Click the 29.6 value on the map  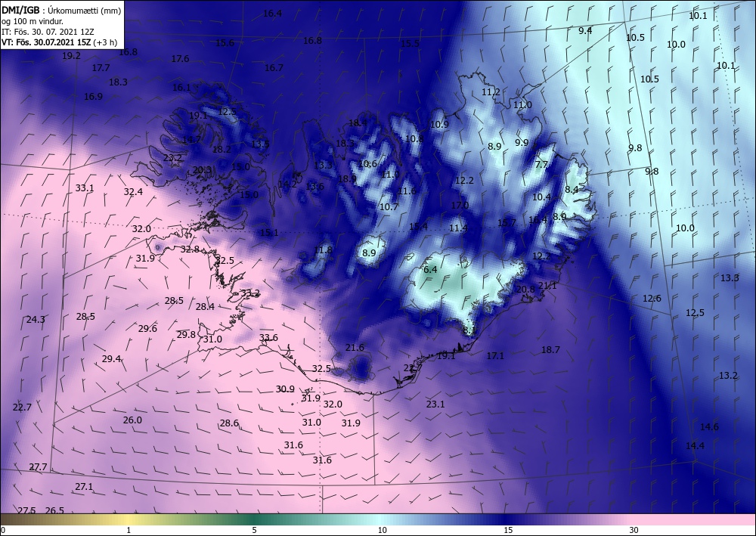tap(147, 329)
